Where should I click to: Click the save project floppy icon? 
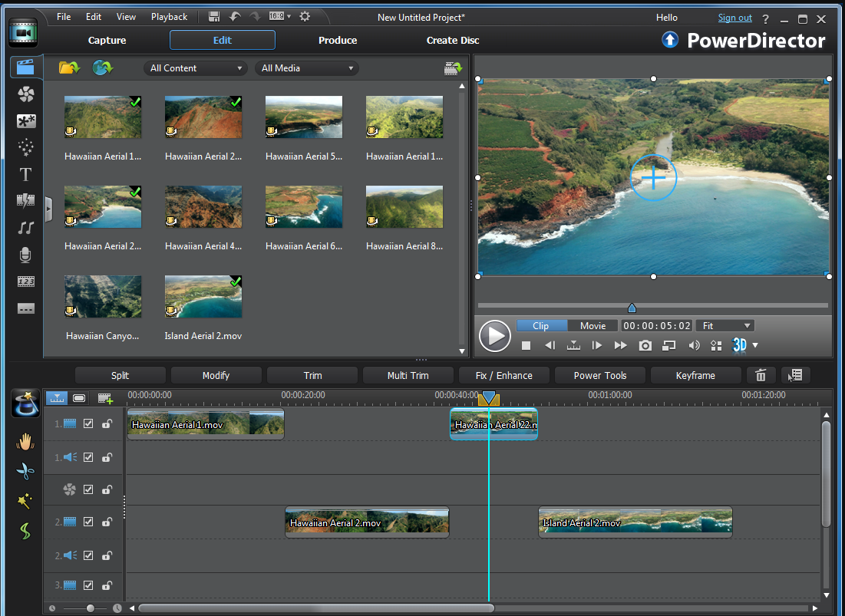coord(214,17)
